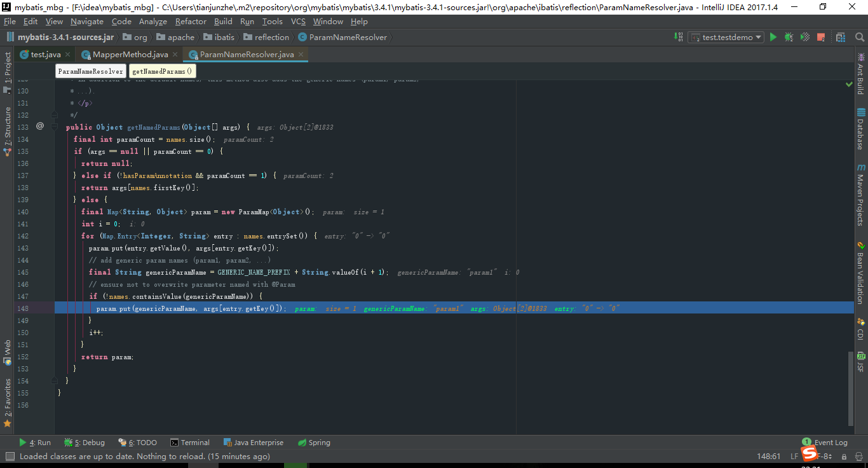Run the test.testdemo configuration
The width and height of the screenshot is (868, 468).
pos(773,37)
